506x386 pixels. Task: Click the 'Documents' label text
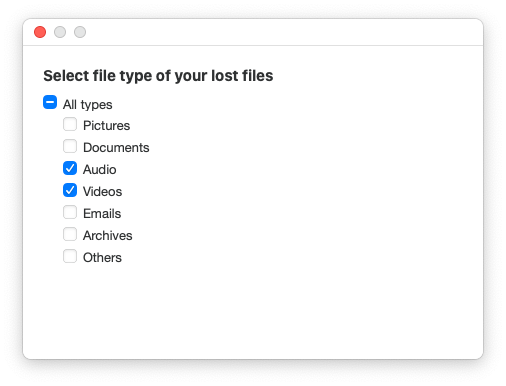[116, 148]
